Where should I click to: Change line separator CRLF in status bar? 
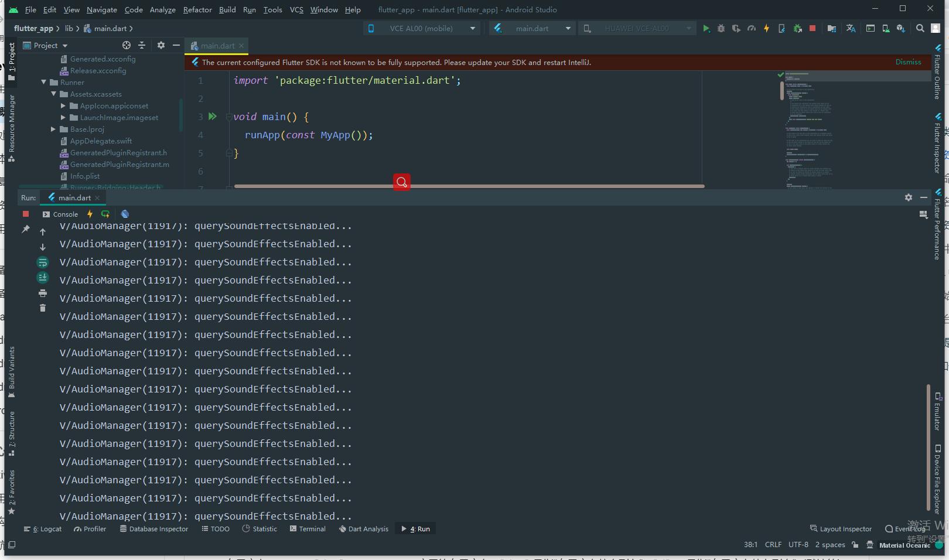click(773, 545)
